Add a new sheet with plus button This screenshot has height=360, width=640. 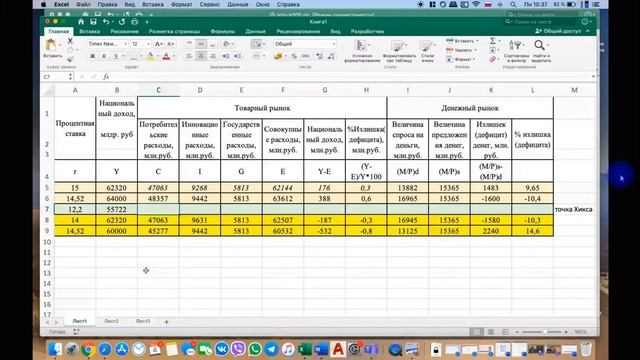(166, 322)
